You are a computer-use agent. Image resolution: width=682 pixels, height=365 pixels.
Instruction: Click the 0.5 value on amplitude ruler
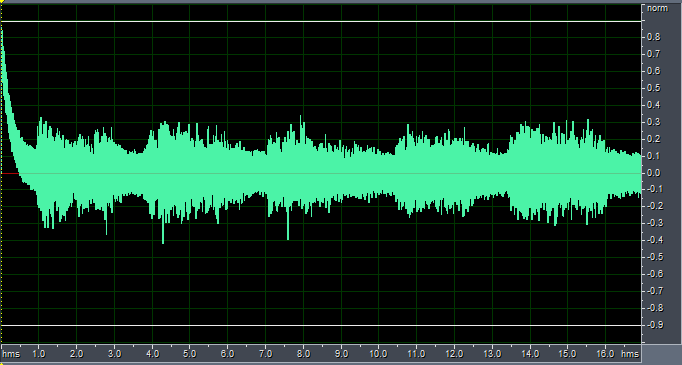click(654, 88)
